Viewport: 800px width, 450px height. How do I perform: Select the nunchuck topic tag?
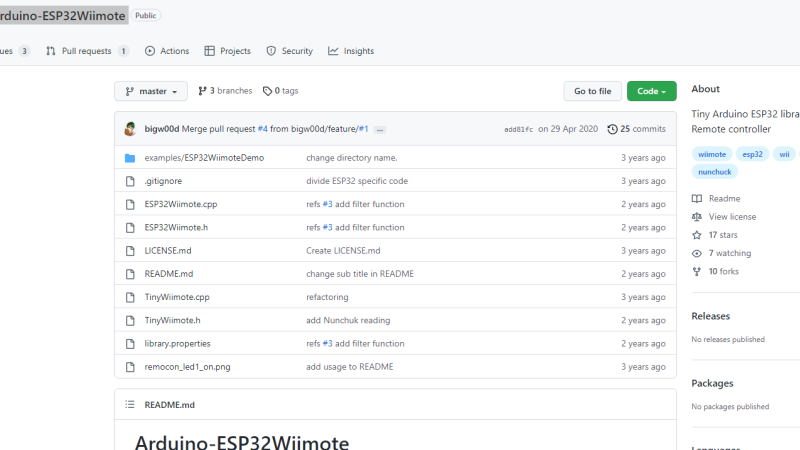click(x=715, y=172)
